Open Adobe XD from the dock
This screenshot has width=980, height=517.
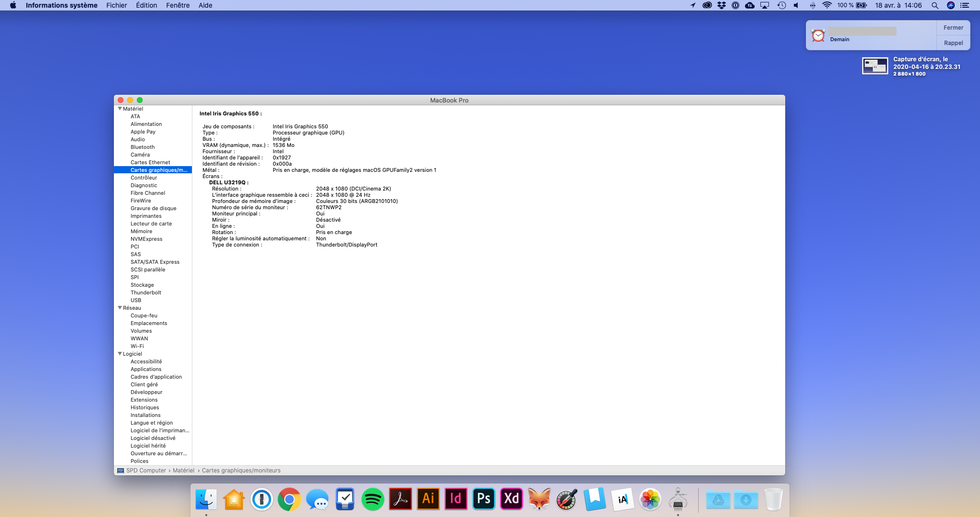click(x=511, y=500)
